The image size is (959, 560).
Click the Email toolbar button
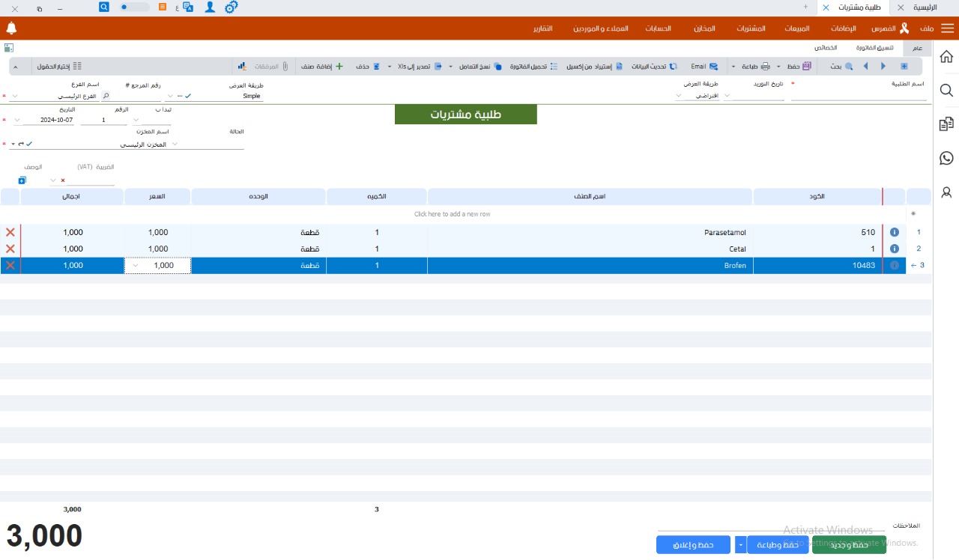(704, 66)
